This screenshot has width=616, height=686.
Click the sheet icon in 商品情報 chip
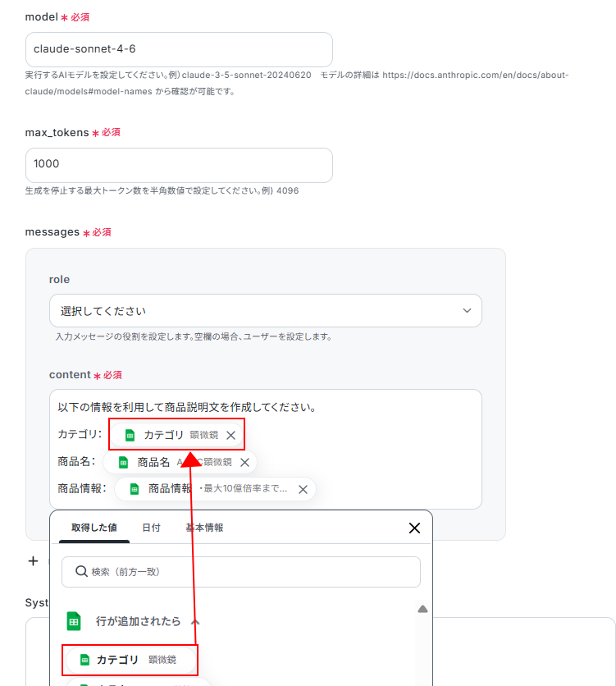[x=135, y=489]
